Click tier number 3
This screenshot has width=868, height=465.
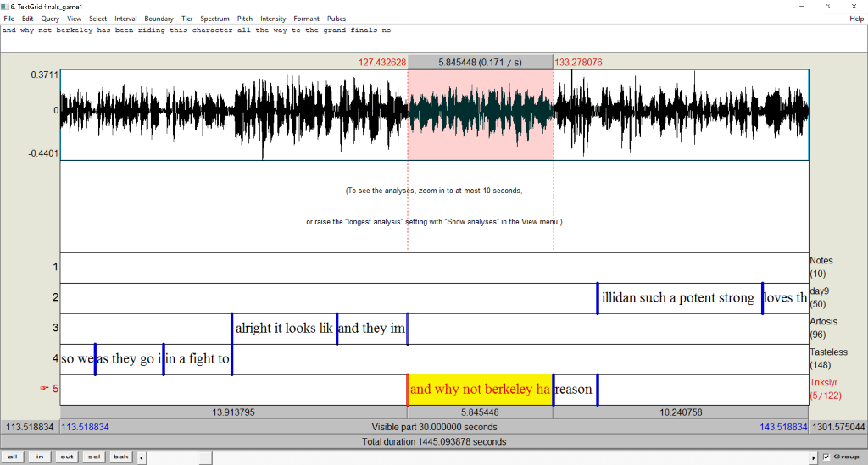tap(55, 328)
